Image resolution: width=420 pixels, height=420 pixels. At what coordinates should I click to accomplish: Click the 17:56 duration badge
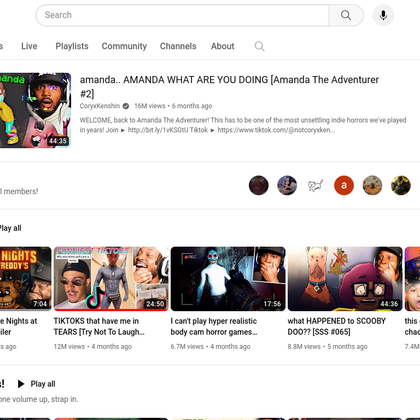tap(272, 304)
